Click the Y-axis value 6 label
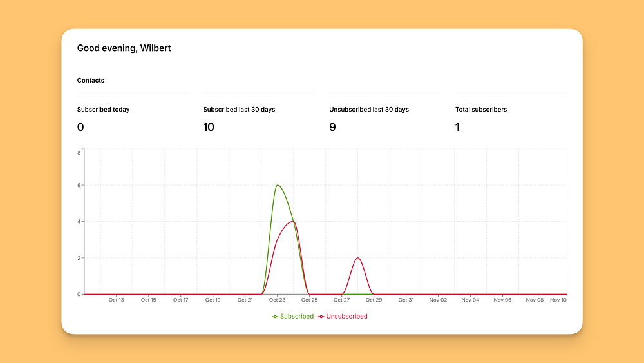Screen dimensions: 644x363 tap(79, 186)
